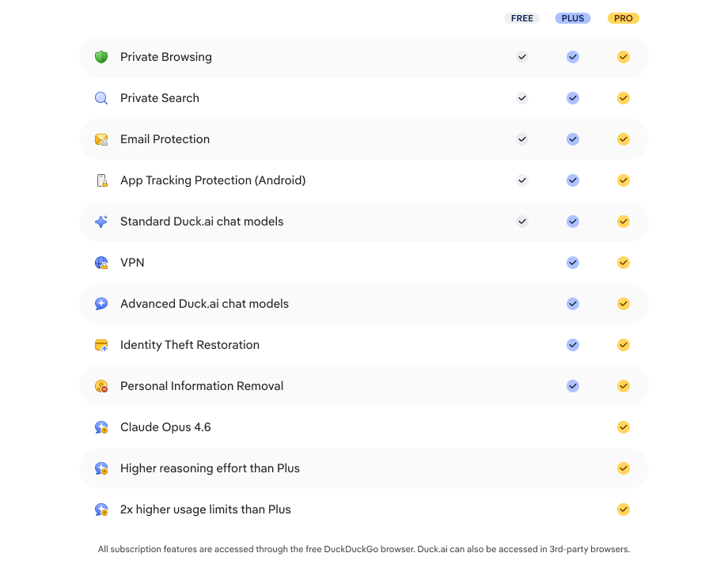Toggle the Free checkmark for Private Browsing
The width and height of the screenshot is (728, 568).
(522, 56)
